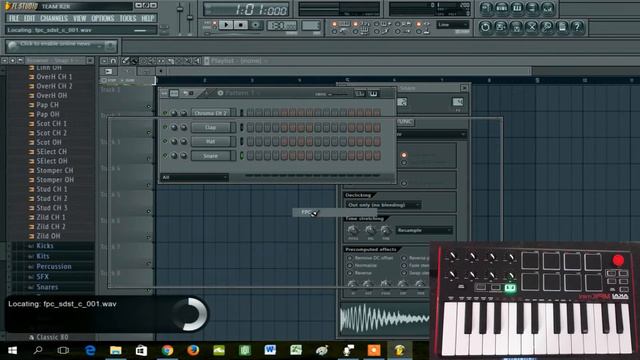
Task: Expand the Kicks folder in browser
Action: 44,246
